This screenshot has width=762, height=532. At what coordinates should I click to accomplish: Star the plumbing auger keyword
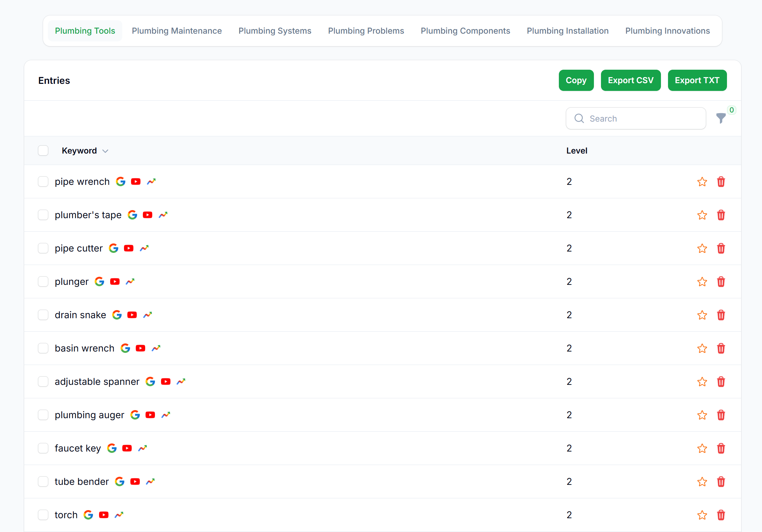(x=702, y=415)
